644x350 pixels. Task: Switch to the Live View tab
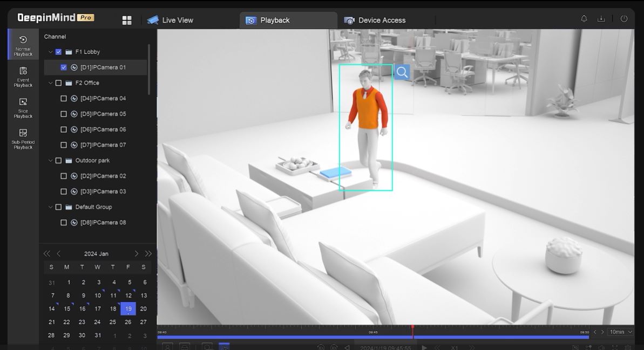[x=170, y=20]
